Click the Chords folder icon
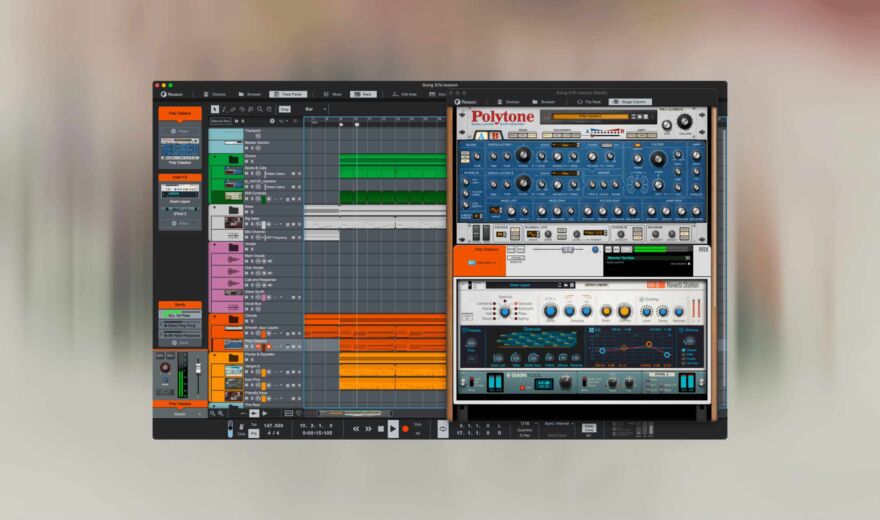 (x=233, y=319)
